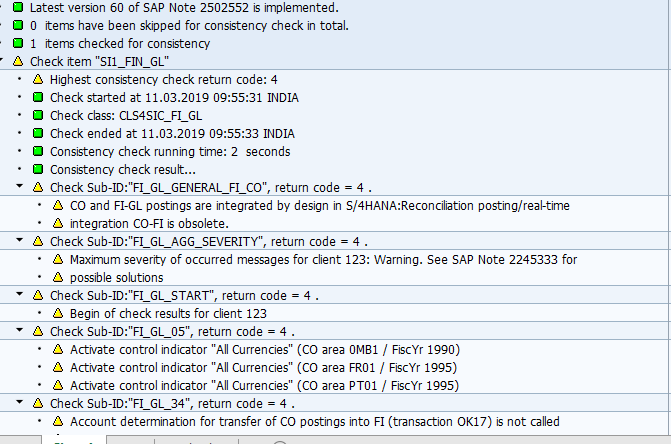The image size is (671, 444).
Task: Collapse the "FI_GL_START" Sub-ID node
Action: pos(19,295)
